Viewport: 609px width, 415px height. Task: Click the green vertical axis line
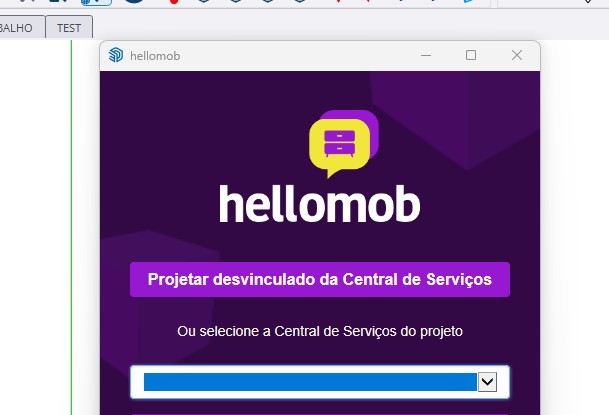click(71, 227)
